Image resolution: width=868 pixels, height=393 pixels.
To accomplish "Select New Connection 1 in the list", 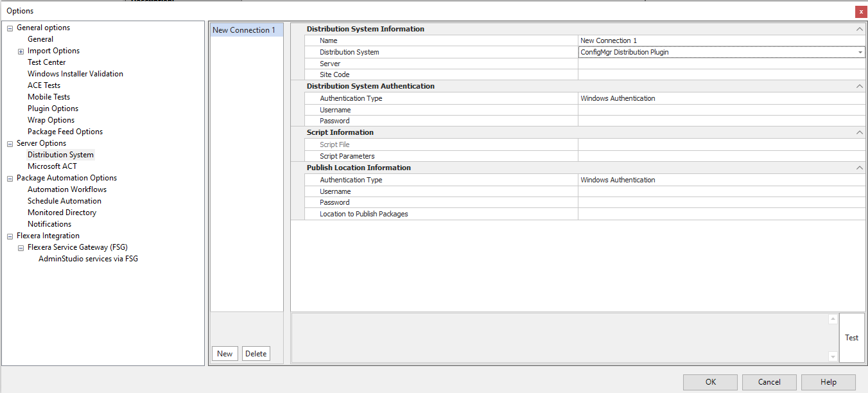I will pos(244,30).
